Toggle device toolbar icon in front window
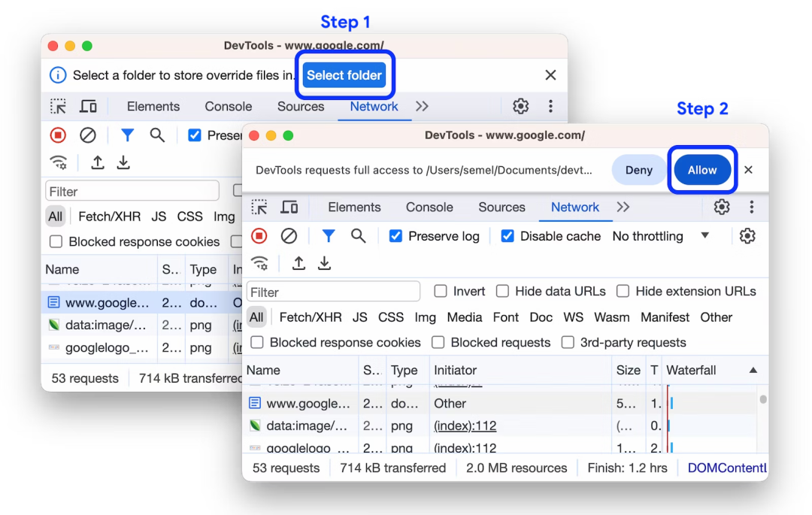The width and height of the screenshot is (812, 515). pyautogui.click(x=289, y=207)
